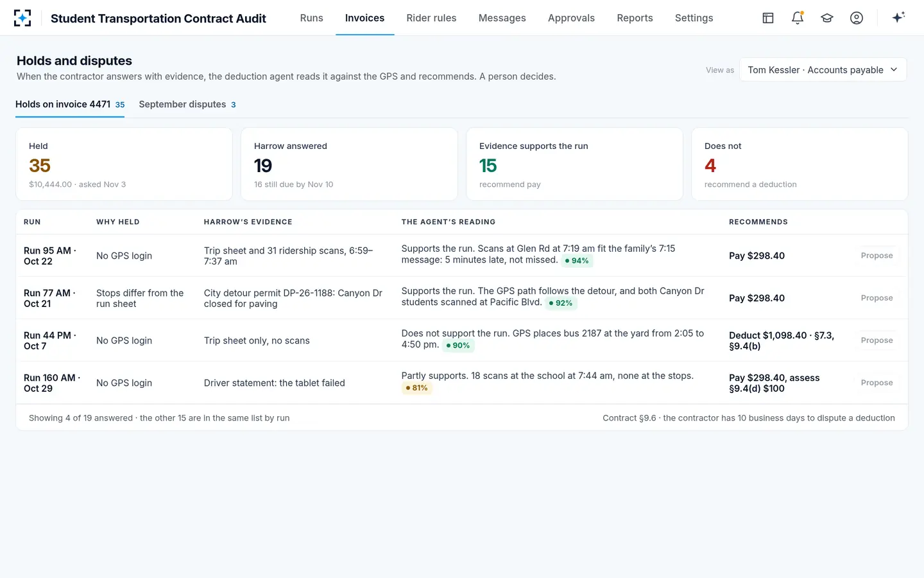
Task: Open the user account icon
Action: [x=857, y=18]
